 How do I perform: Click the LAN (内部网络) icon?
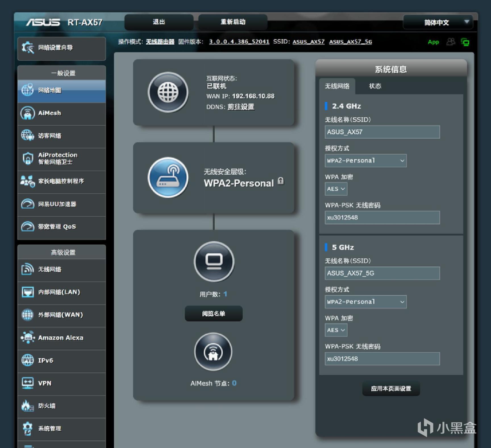(28, 292)
